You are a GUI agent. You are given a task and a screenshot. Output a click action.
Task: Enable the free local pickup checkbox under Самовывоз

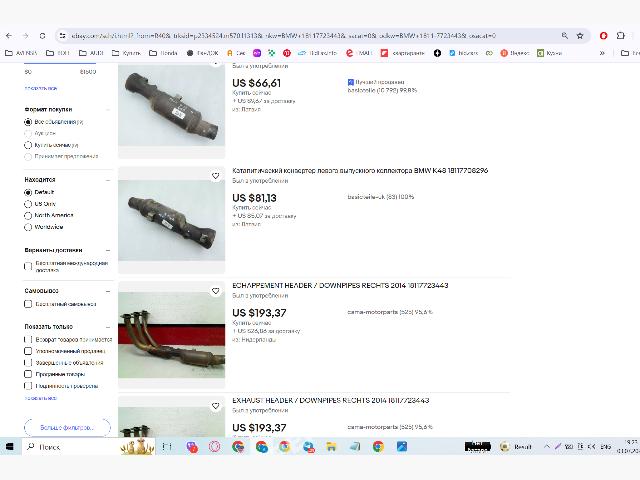(x=28, y=304)
